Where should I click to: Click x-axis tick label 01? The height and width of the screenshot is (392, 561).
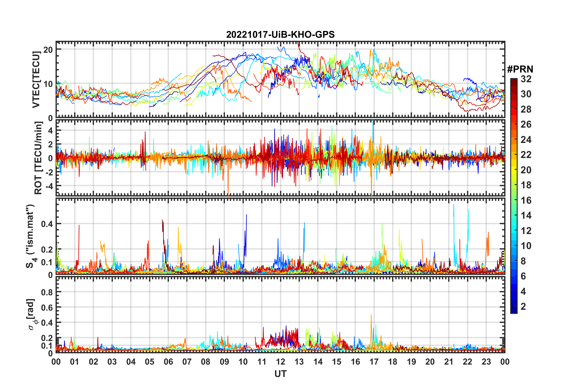tap(75, 362)
